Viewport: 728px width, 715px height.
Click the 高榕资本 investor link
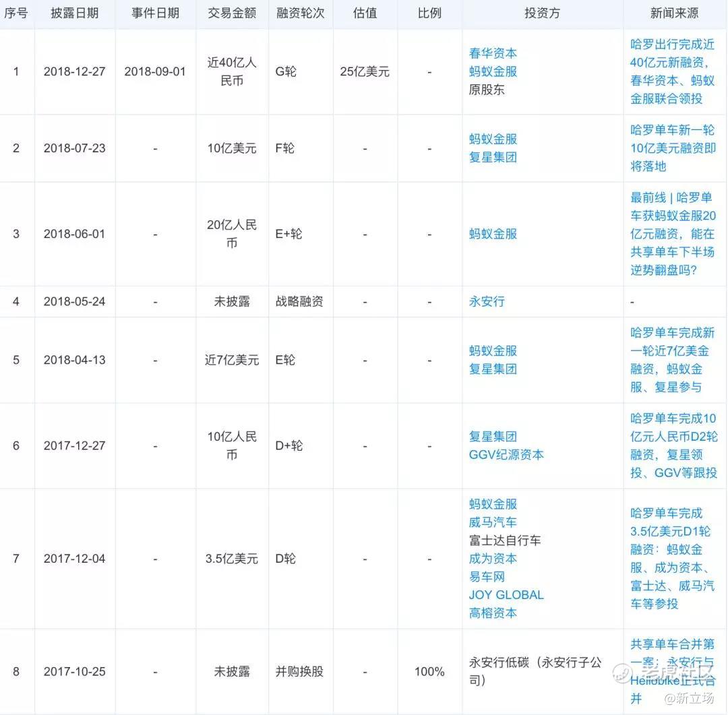pos(493,613)
